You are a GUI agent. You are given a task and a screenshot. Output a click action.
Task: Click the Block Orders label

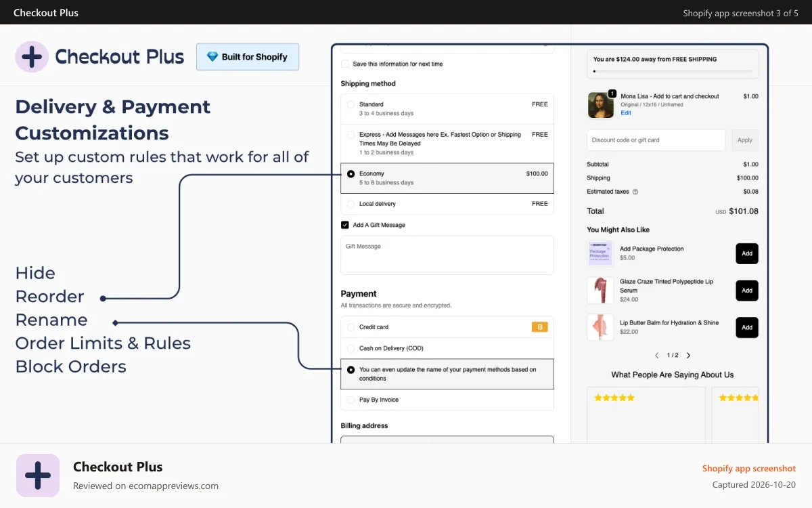click(71, 366)
